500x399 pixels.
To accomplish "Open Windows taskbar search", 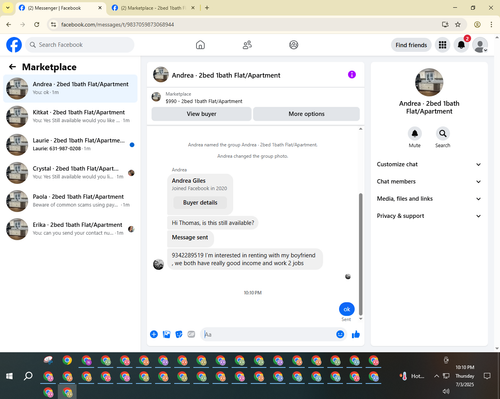I will [x=28, y=376].
